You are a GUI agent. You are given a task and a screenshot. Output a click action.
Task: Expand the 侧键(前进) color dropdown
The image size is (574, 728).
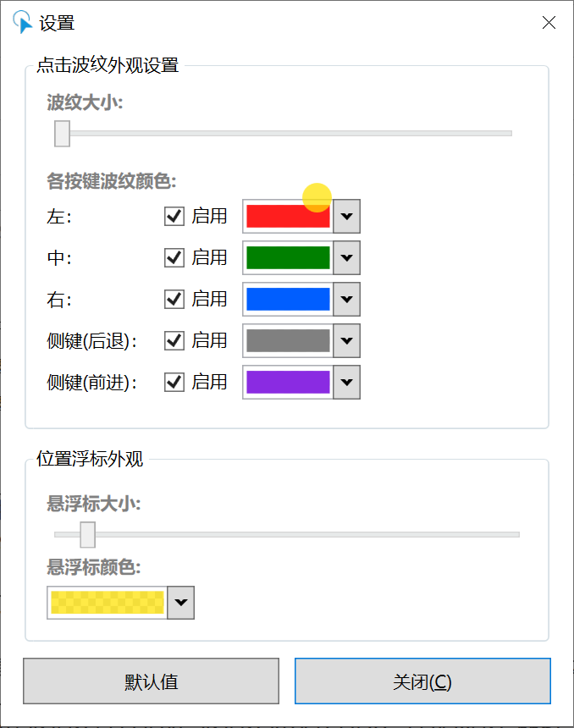[345, 382]
